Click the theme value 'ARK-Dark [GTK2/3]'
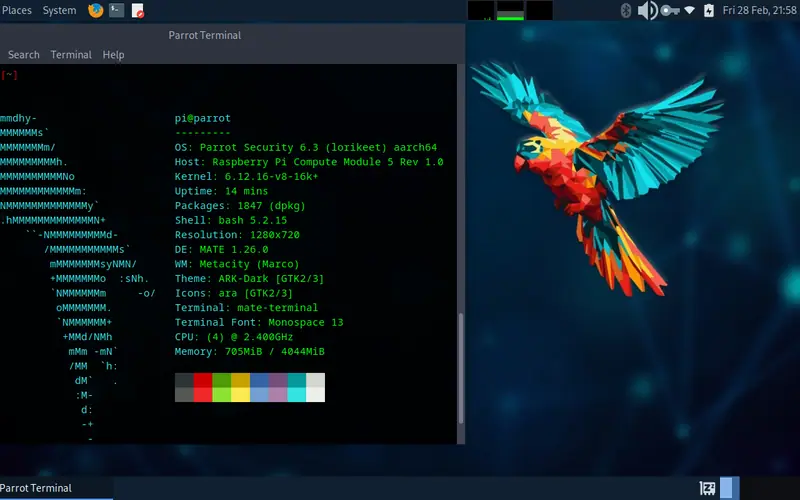This screenshot has height=500, width=800. [271, 279]
